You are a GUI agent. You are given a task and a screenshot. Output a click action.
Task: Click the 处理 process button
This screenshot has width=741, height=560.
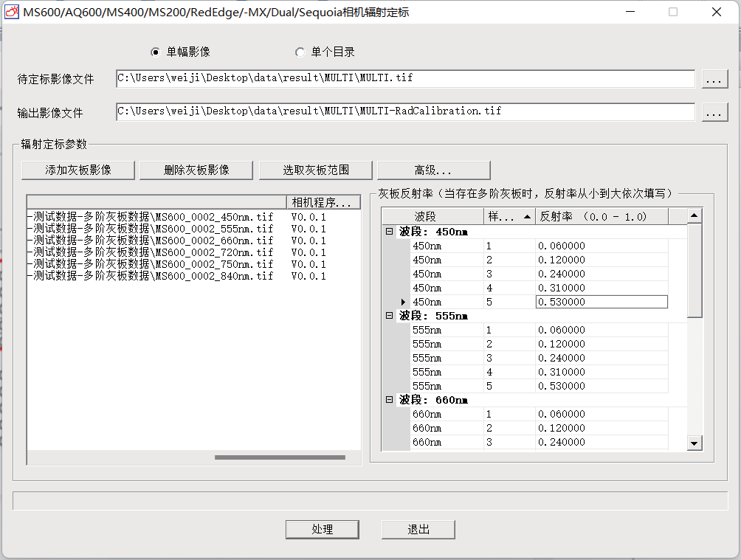click(323, 529)
